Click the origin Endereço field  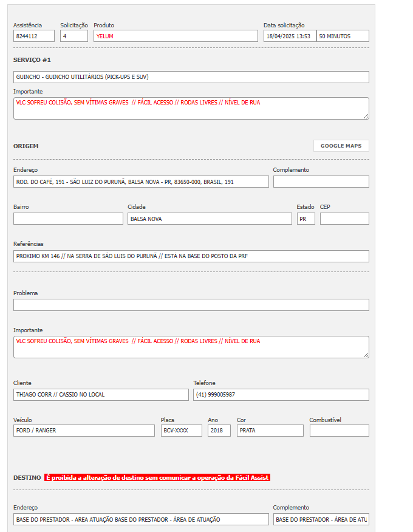[141, 182]
